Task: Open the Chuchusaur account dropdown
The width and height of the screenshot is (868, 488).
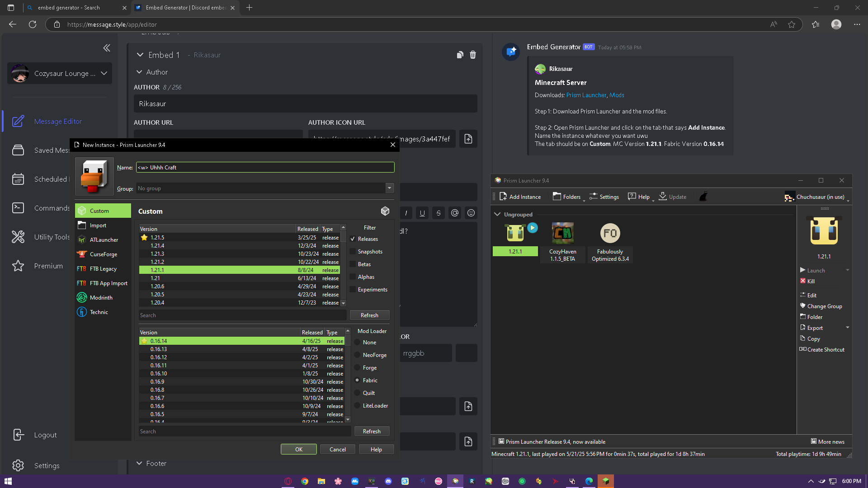Action: [x=816, y=197]
